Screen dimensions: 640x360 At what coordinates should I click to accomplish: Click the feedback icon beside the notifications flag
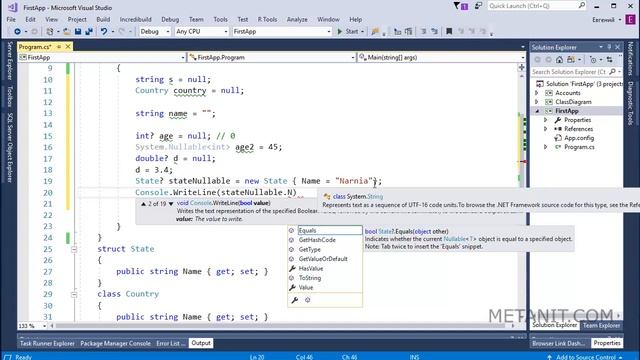pos(478,6)
